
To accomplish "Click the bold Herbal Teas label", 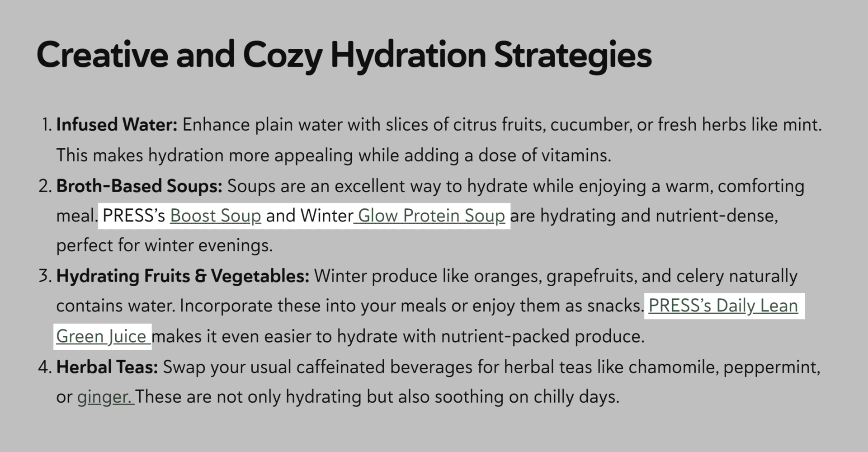I will [107, 367].
